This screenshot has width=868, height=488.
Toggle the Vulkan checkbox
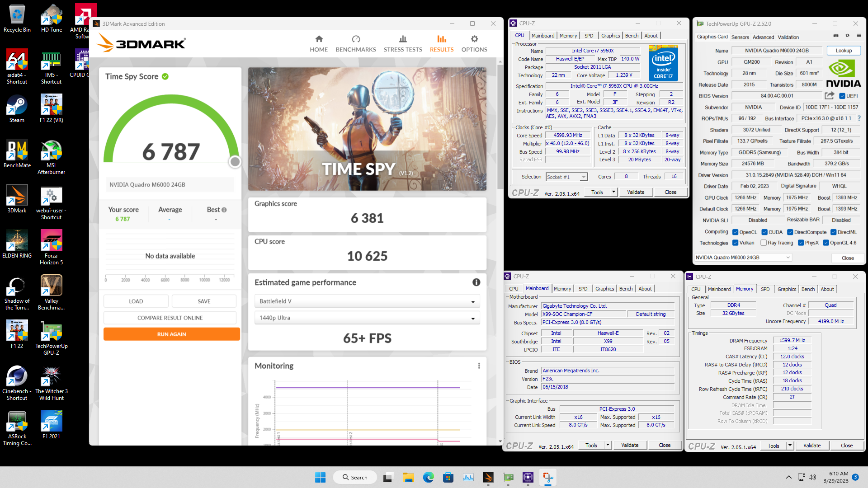coord(736,243)
